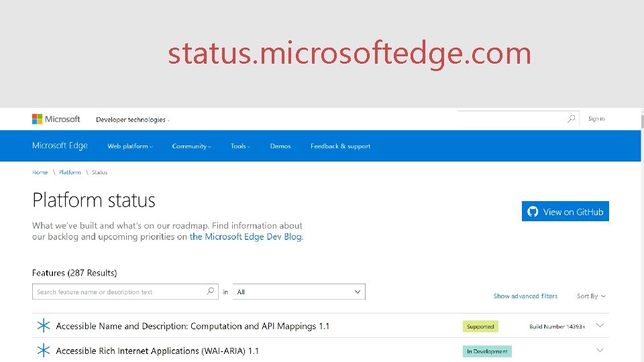This screenshot has width=644, height=362.
Task: Click the View on GitHub button
Action: (565, 211)
